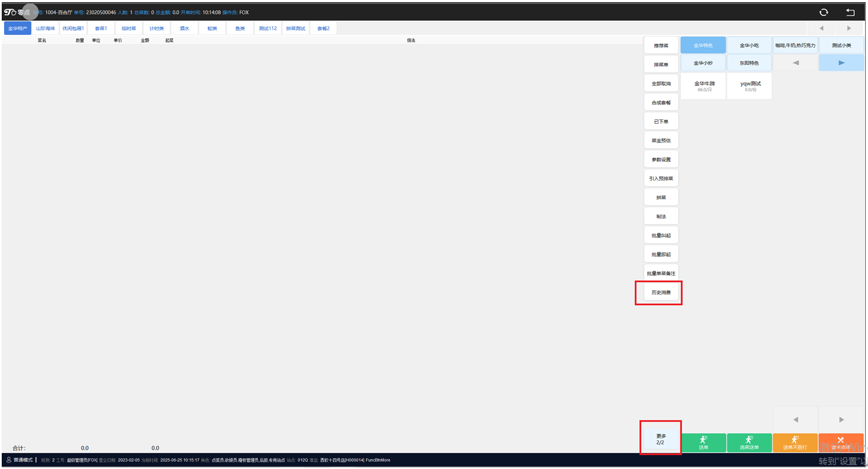Add the yqw测试 dish
The height and width of the screenshot is (469, 868).
(749, 86)
